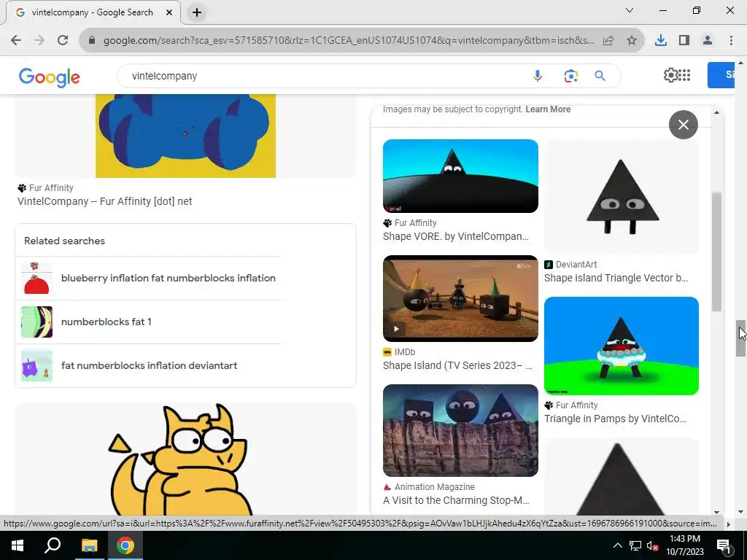
Task: Open Animation Magazine Stop-Motion image thumbnail
Action: pos(461,430)
